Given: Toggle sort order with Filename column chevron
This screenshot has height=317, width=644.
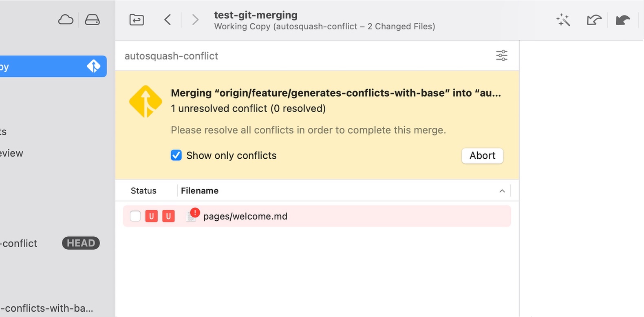Looking at the screenshot, I should coord(502,191).
